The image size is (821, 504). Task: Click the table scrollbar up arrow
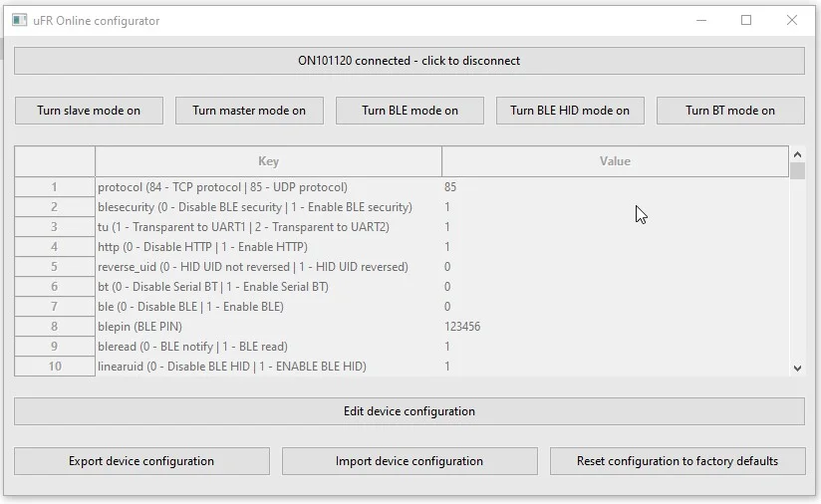tap(797, 154)
